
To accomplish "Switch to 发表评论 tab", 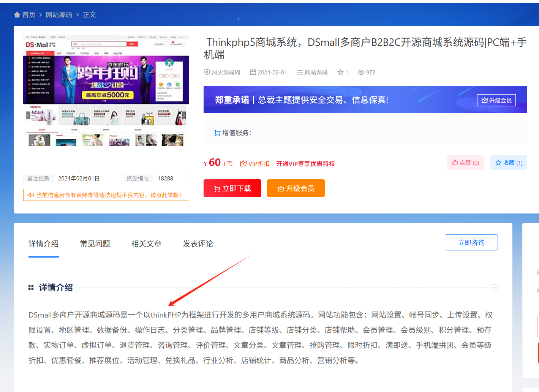I will (198, 244).
